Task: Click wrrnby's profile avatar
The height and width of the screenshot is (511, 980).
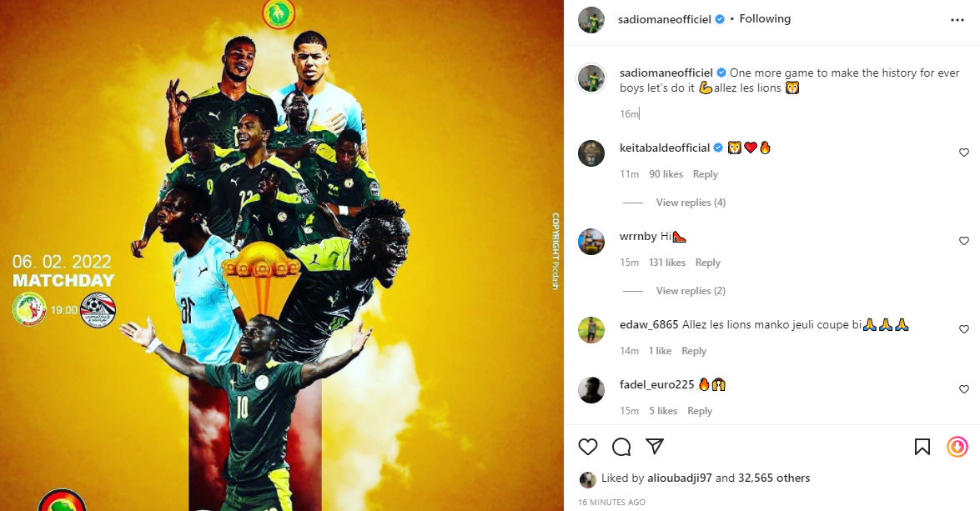Action: pyautogui.click(x=591, y=242)
